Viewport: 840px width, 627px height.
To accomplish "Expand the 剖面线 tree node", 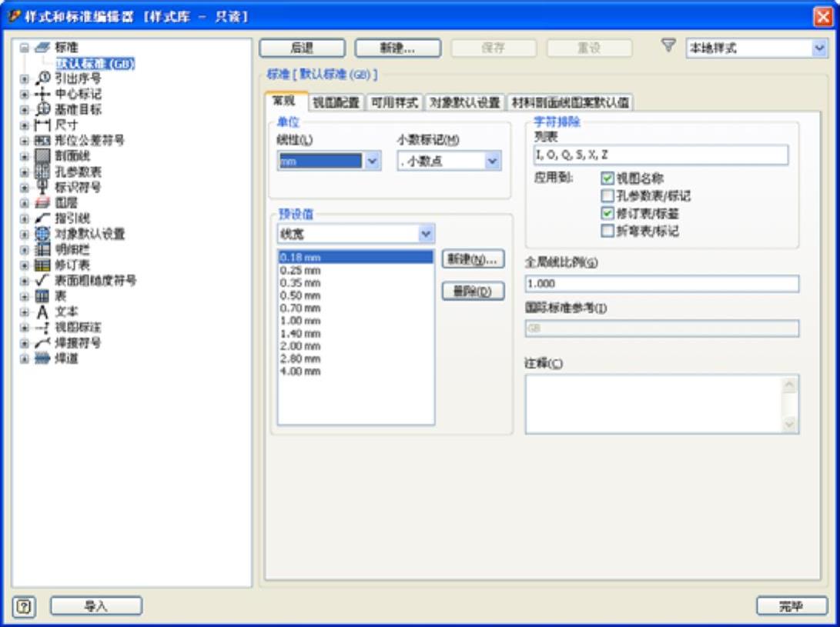I will pyautogui.click(x=24, y=156).
